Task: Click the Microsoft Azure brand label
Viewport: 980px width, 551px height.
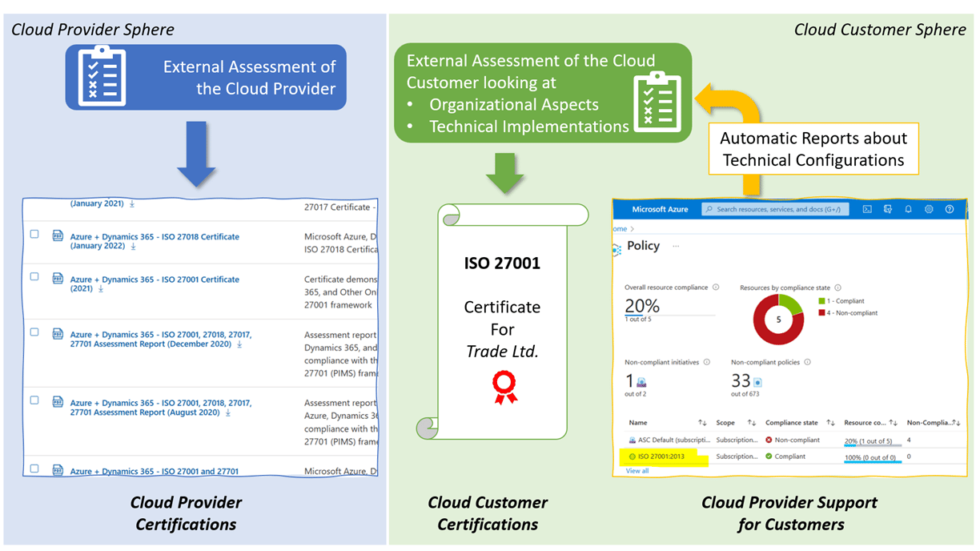Action: tap(661, 209)
